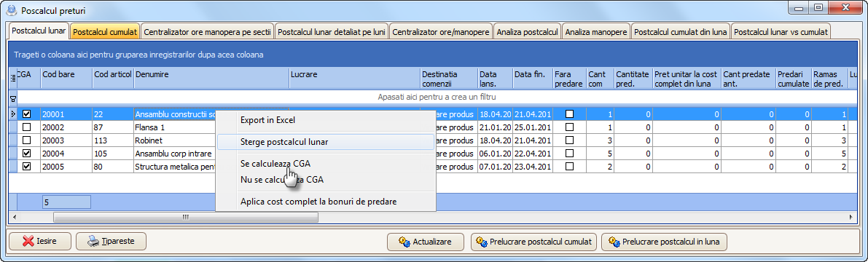
Task: Toggle Fara predare checkbox in row 20005
Action: click(x=569, y=167)
